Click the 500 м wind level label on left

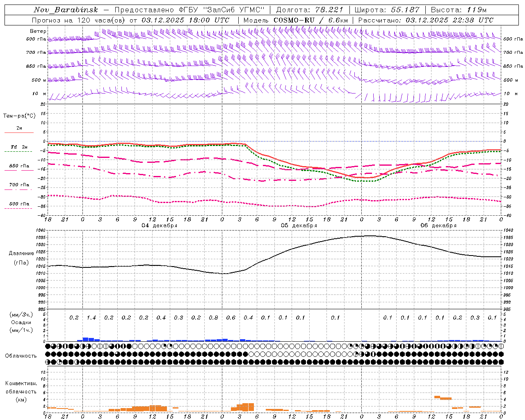[x=39, y=80]
